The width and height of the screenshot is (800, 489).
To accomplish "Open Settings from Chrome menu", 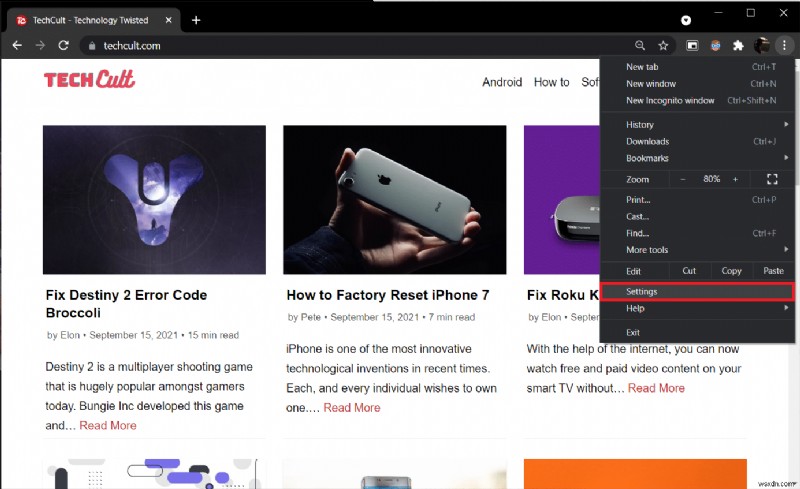I will click(697, 291).
